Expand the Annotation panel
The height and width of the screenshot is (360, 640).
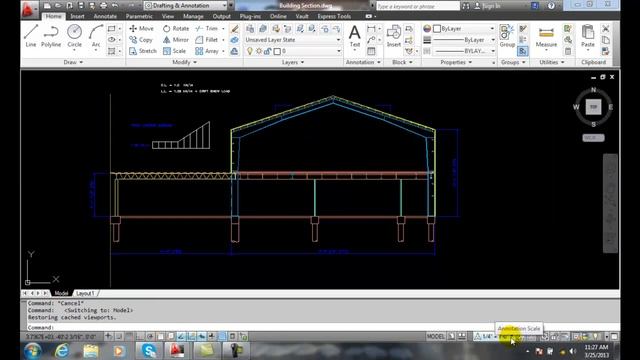pyautogui.click(x=363, y=62)
